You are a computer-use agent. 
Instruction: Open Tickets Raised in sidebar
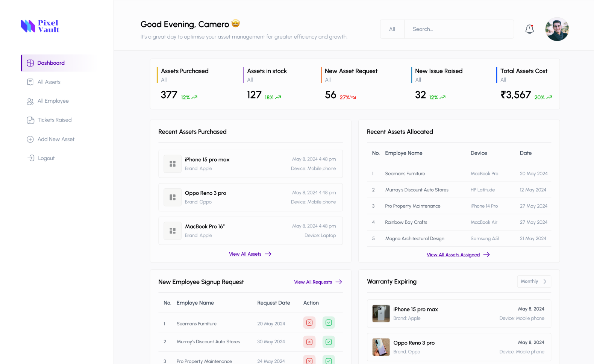pyautogui.click(x=54, y=120)
